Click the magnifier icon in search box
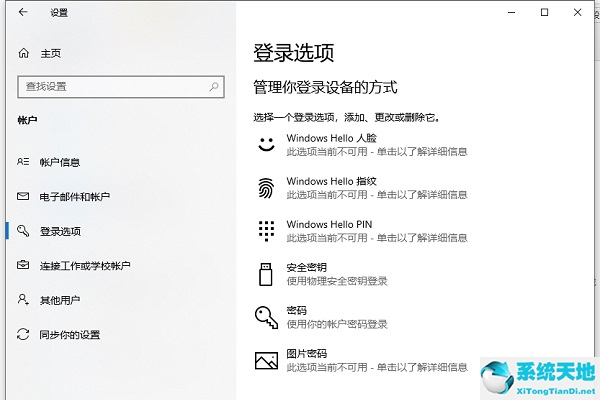The image size is (600, 400). tap(214, 87)
